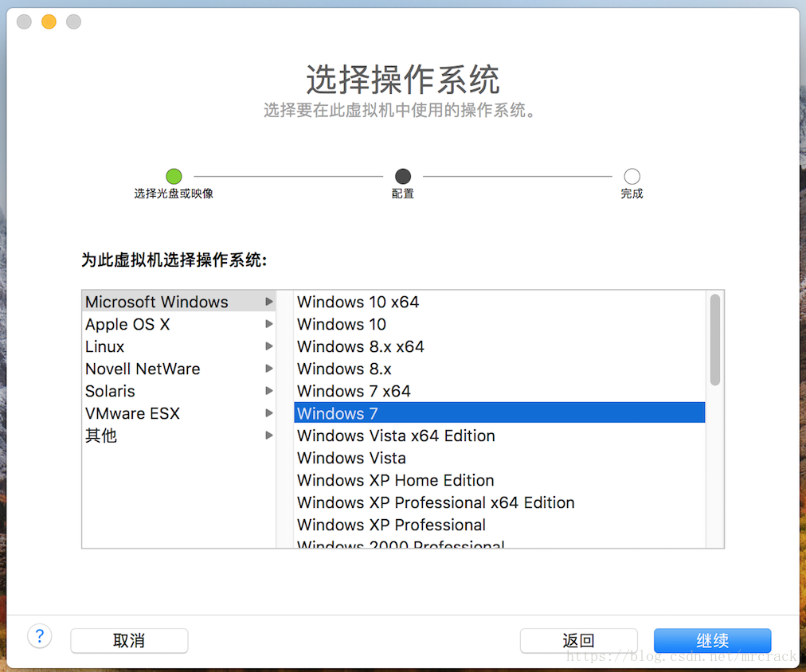Choose Windows Vista x64 Edition

pyautogui.click(x=499, y=436)
